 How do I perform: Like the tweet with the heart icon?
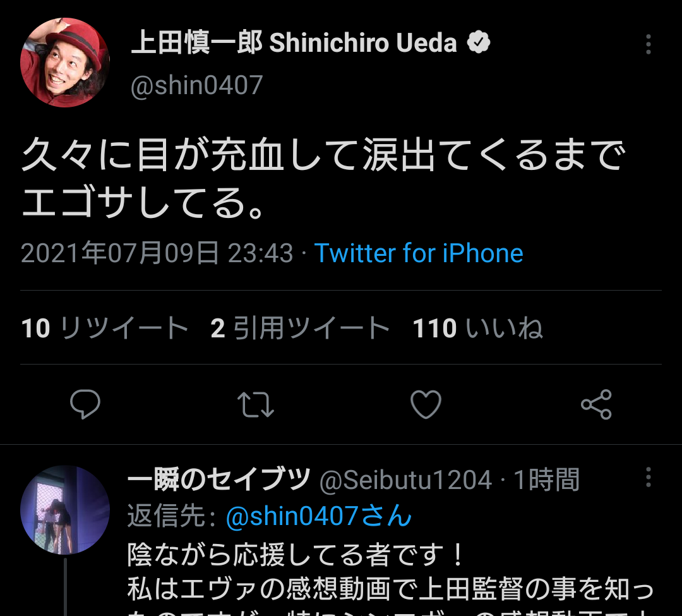coord(426,404)
